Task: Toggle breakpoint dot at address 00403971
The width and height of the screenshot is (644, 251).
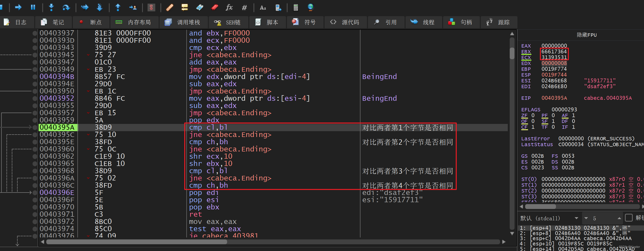Action: click(35, 215)
